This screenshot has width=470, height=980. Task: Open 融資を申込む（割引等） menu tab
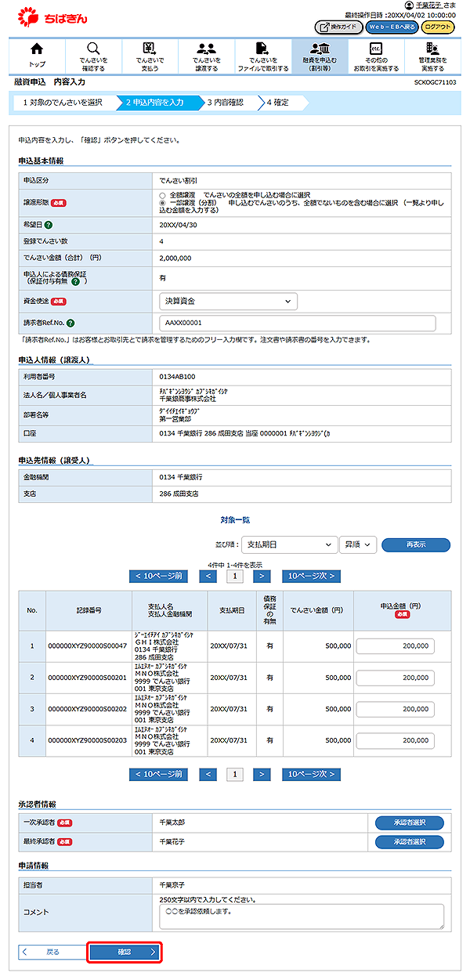coord(320,56)
